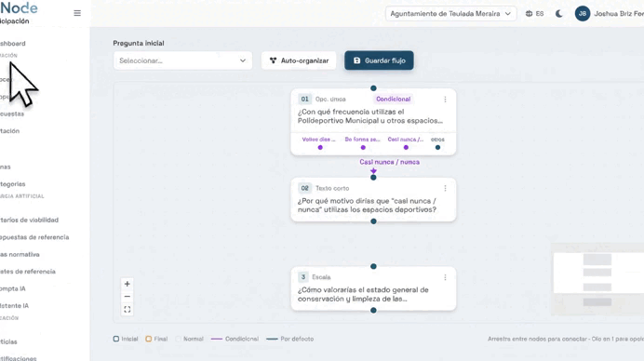Switch to dark mode moon icon
This screenshot has width=644, height=361.
coord(559,14)
